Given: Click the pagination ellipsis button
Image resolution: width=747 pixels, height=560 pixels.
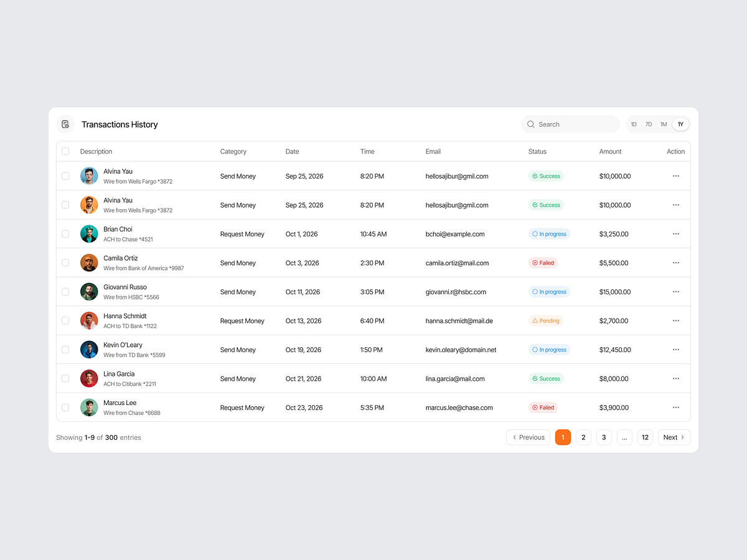Looking at the screenshot, I should (x=624, y=437).
